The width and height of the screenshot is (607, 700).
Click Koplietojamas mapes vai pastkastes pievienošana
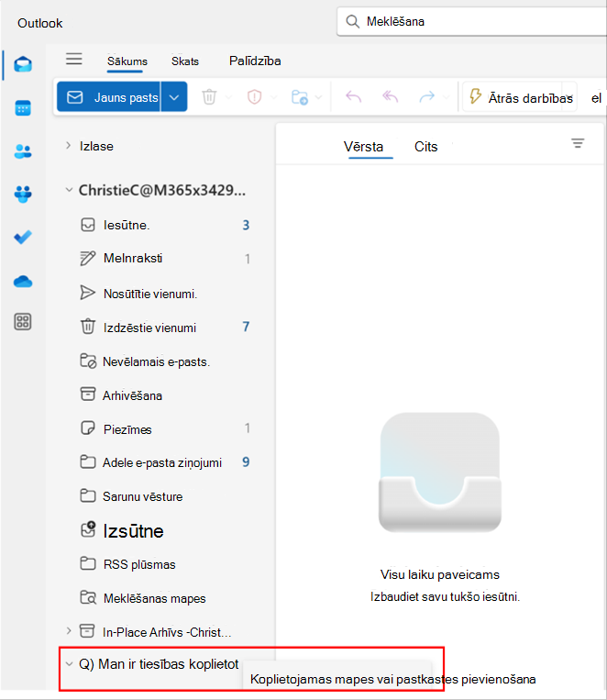[x=392, y=679]
